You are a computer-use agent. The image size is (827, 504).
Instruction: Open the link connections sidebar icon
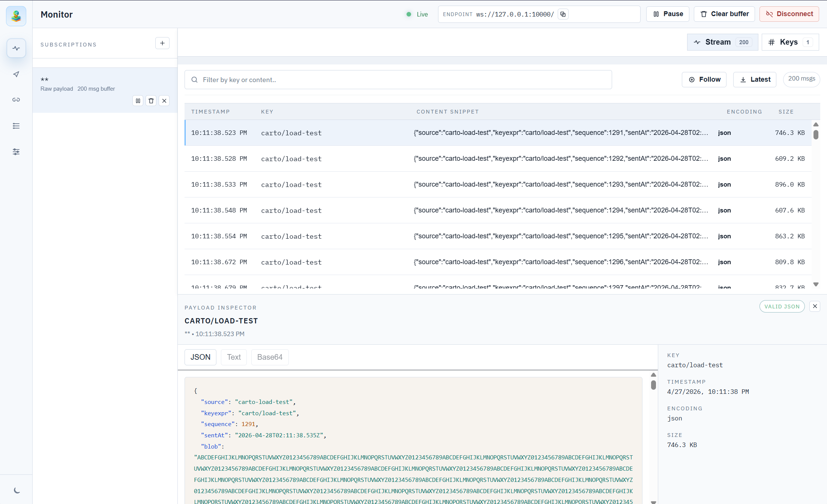[x=16, y=100]
